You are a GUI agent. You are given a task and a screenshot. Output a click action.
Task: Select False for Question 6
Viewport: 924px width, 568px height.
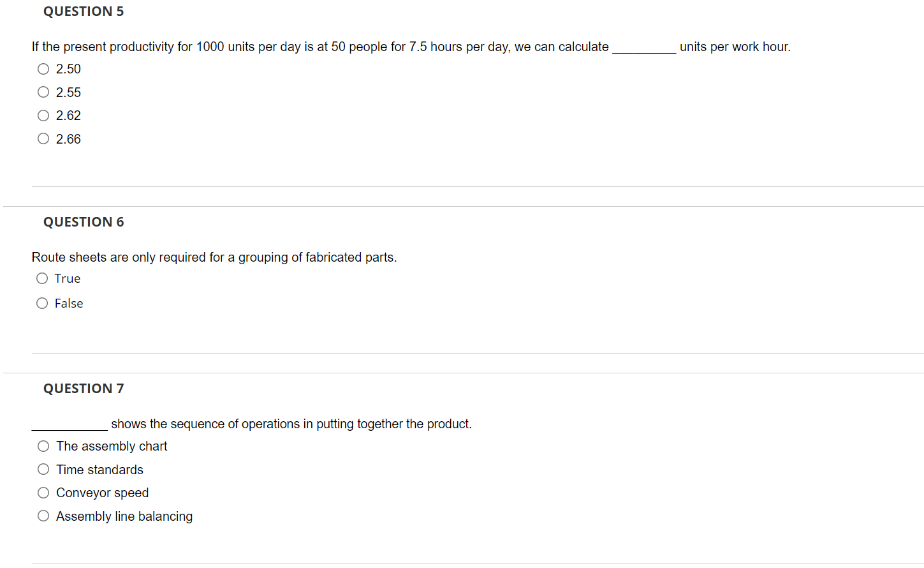41,303
